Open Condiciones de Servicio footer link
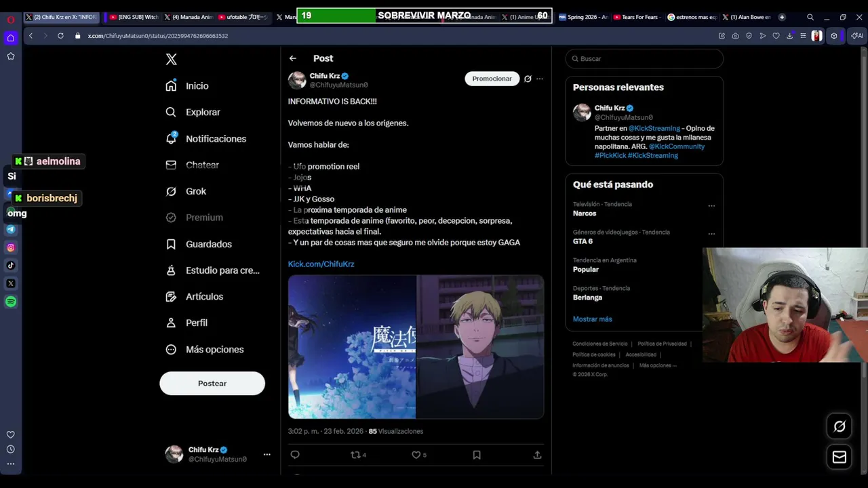This screenshot has height=488, width=868. click(600, 344)
